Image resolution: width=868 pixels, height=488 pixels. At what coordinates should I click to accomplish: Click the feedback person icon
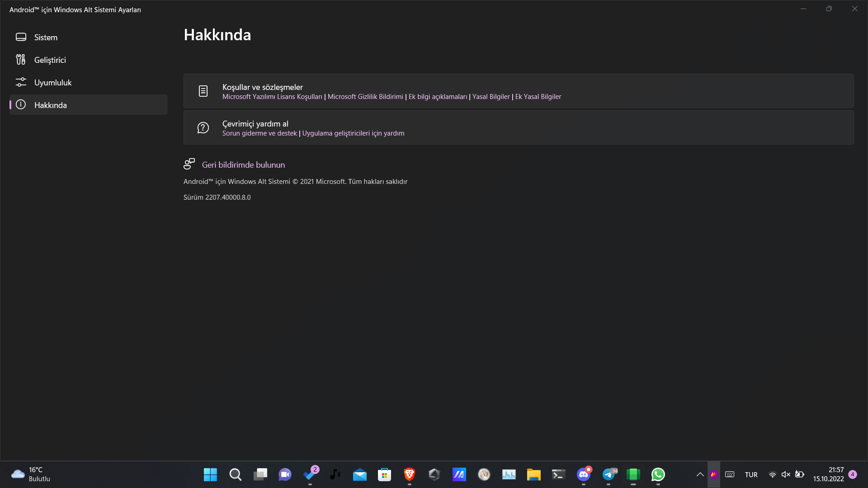[189, 164]
